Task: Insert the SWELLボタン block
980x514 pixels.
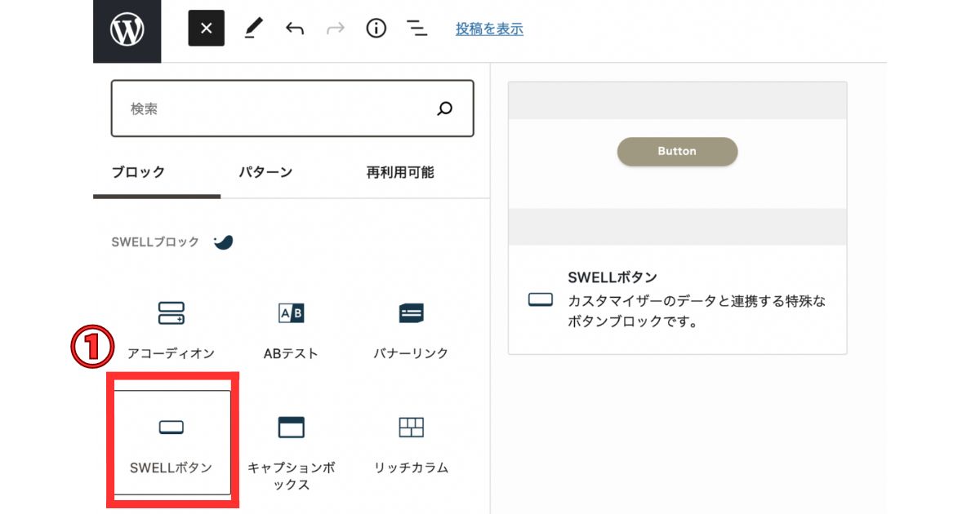Action: click(x=171, y=441)
